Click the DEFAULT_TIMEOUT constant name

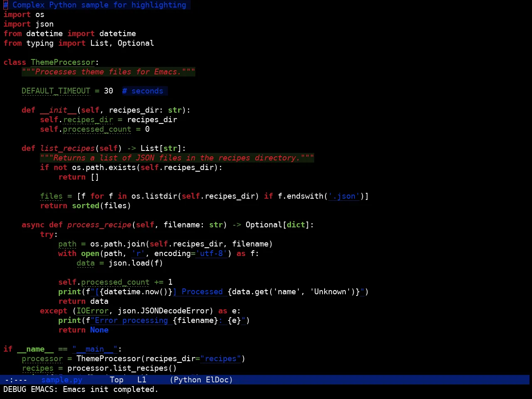pyautogui.click(x=56, y=91)
